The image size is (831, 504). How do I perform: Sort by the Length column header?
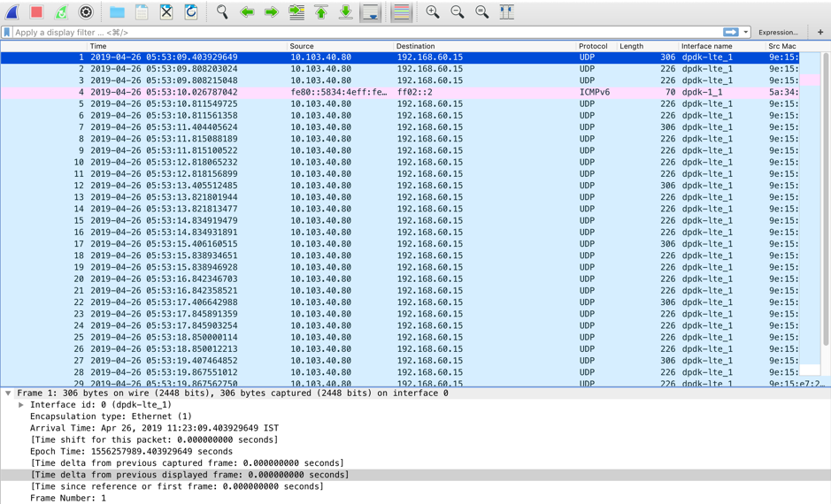click(x=648, y=46)
